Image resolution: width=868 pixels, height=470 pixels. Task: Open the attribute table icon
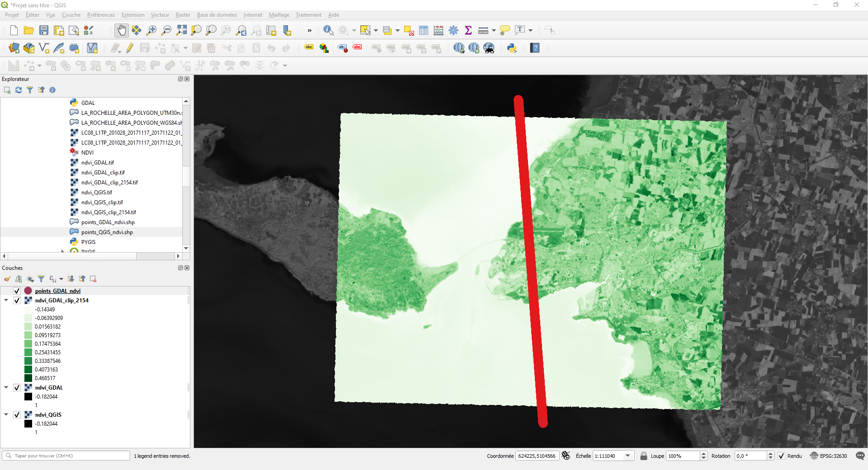pyautogui.click(x=424, y=30)
